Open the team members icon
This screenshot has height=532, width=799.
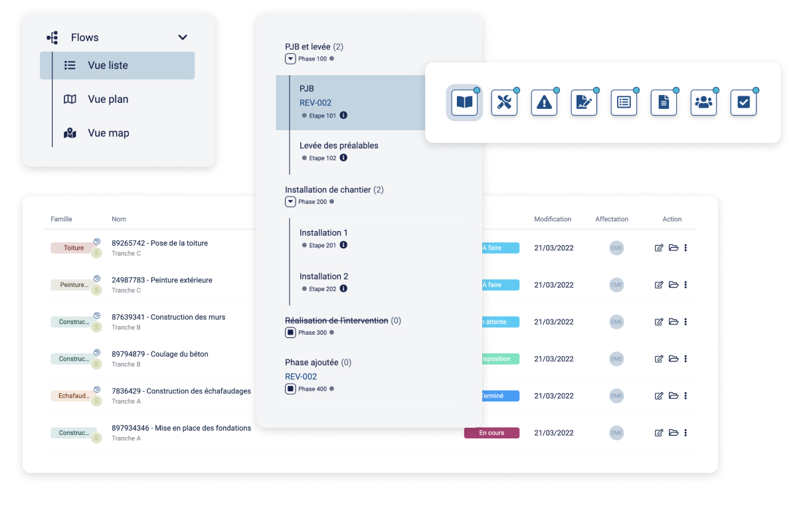[703, 102]
